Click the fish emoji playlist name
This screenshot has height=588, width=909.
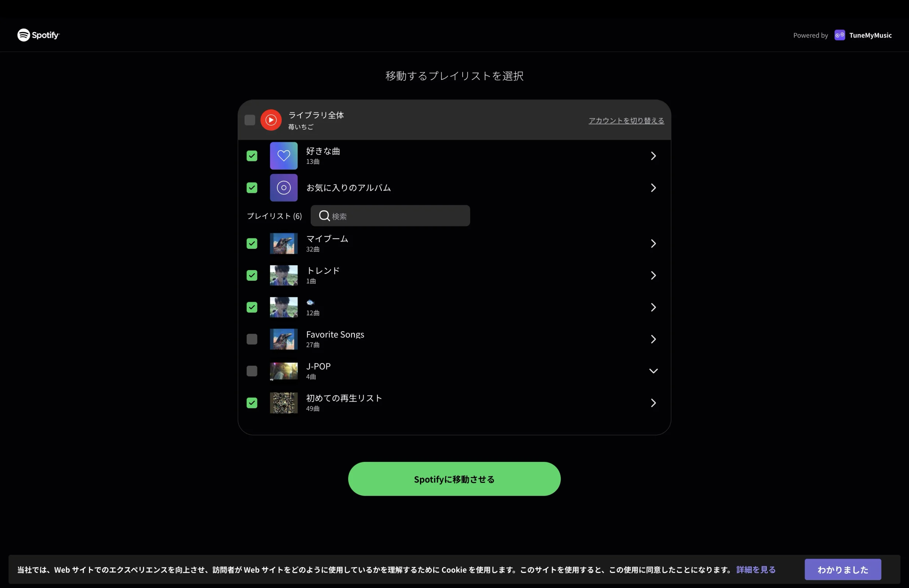tap(310, 302)
